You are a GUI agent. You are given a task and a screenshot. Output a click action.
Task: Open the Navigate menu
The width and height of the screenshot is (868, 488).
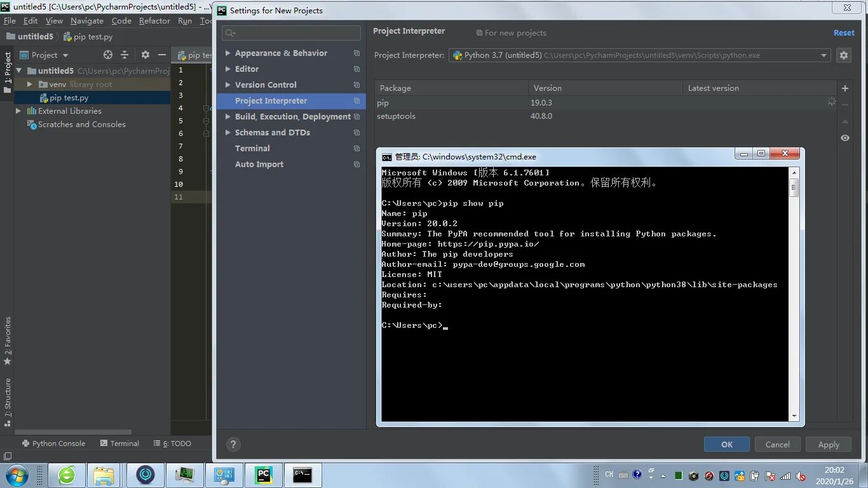pyautogui.click(x=87, y=21)
